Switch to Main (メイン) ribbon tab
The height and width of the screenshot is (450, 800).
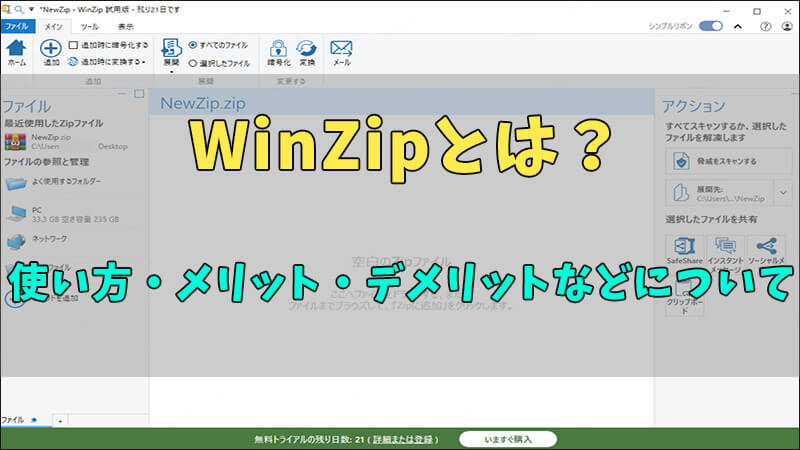53,27
